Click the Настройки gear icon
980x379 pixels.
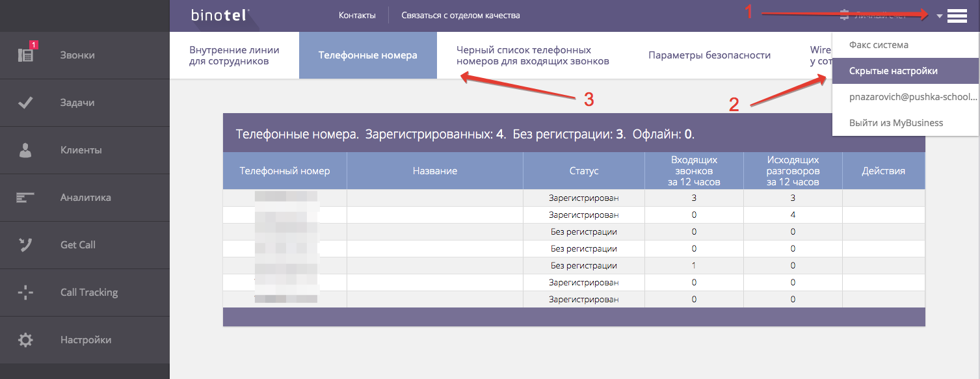[26, 339]
